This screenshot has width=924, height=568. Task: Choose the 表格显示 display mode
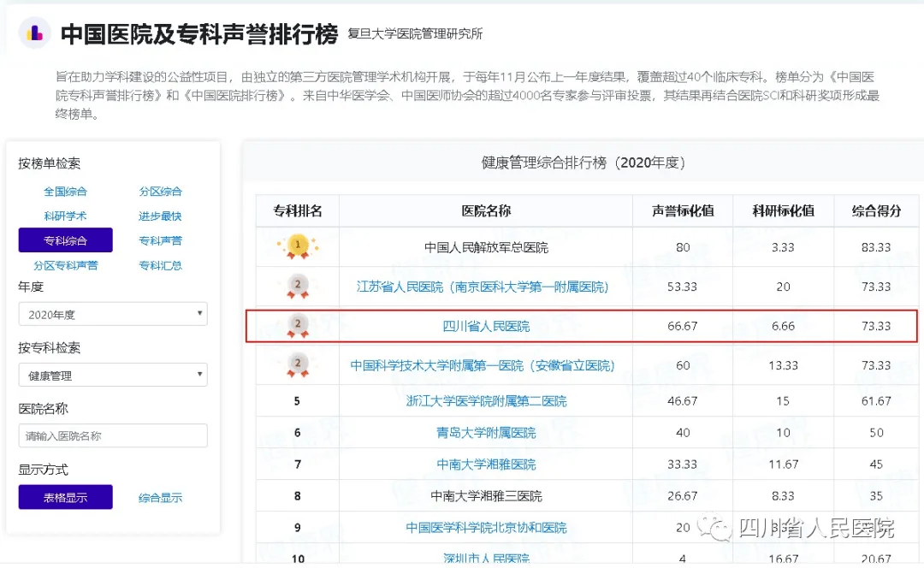click(x=65, y=497)
